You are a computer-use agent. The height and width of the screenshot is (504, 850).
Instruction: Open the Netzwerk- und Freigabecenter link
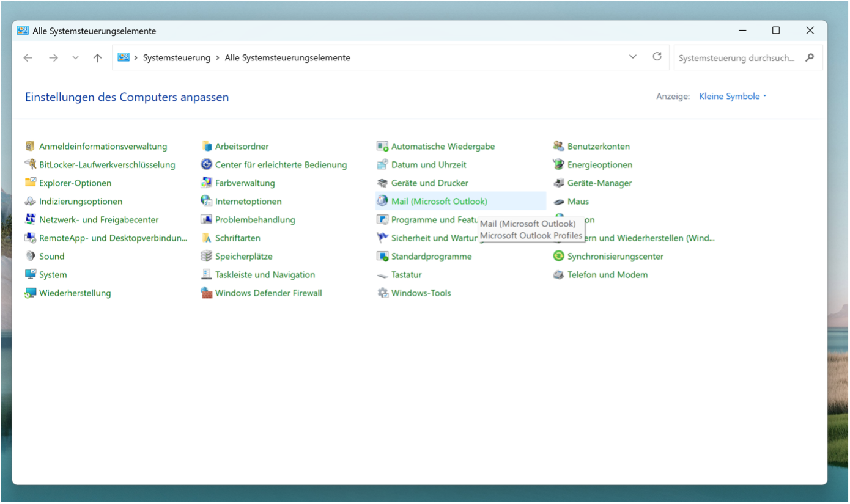(x=98, y=220)
